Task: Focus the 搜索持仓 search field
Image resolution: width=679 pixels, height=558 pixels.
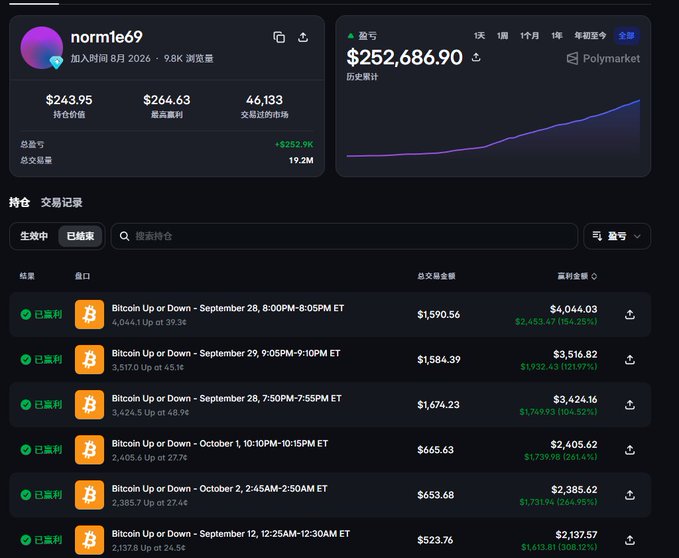Action: (x=344, y=236)
